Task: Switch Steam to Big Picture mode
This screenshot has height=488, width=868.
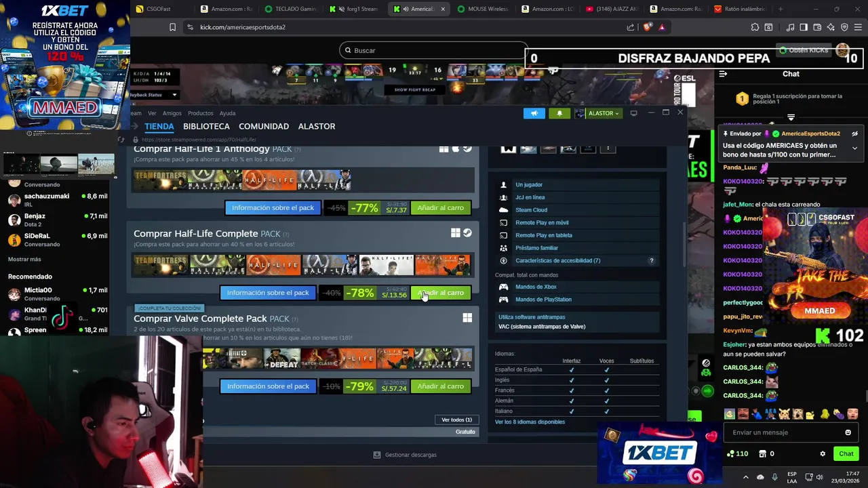Action: click(x=633, y=113)
